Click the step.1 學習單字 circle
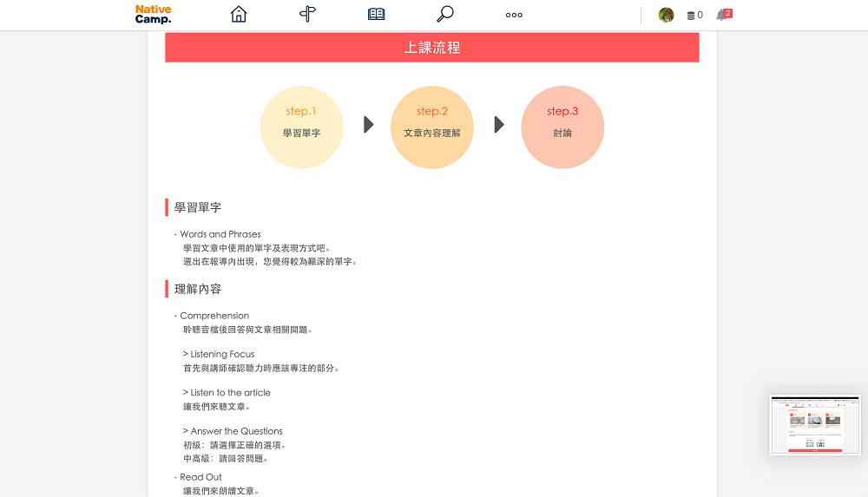 pyautogui.click(x=302, y=128)
